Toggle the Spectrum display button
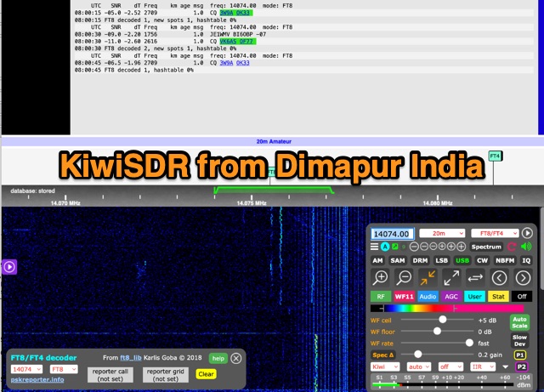The width and height of the screenshot is (544, 392). pos(487,247)
